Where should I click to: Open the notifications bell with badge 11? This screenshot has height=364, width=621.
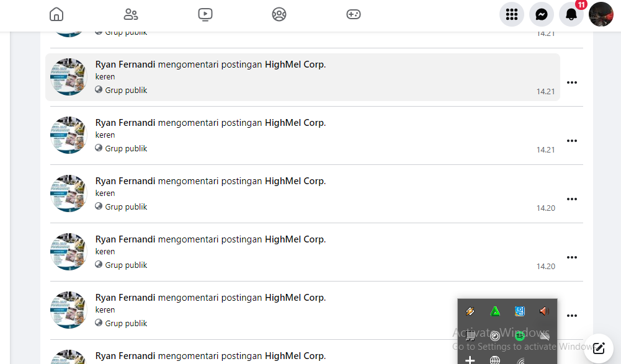coord(571,14)
